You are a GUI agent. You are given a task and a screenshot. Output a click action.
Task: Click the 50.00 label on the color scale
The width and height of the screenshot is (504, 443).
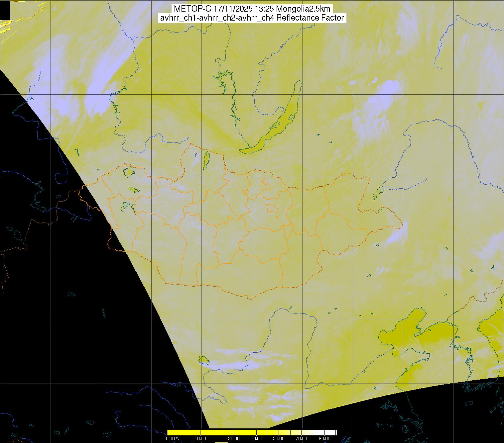click(x=279, y=439)
